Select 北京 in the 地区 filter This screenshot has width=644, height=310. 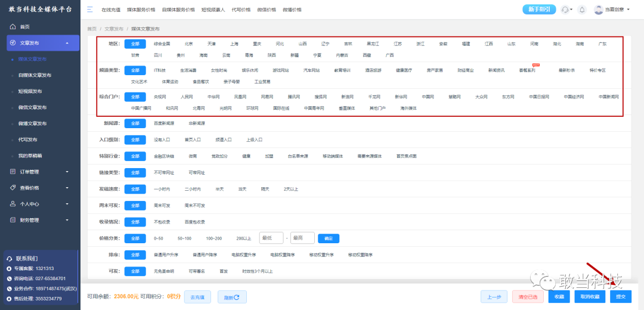pos(188,44)
